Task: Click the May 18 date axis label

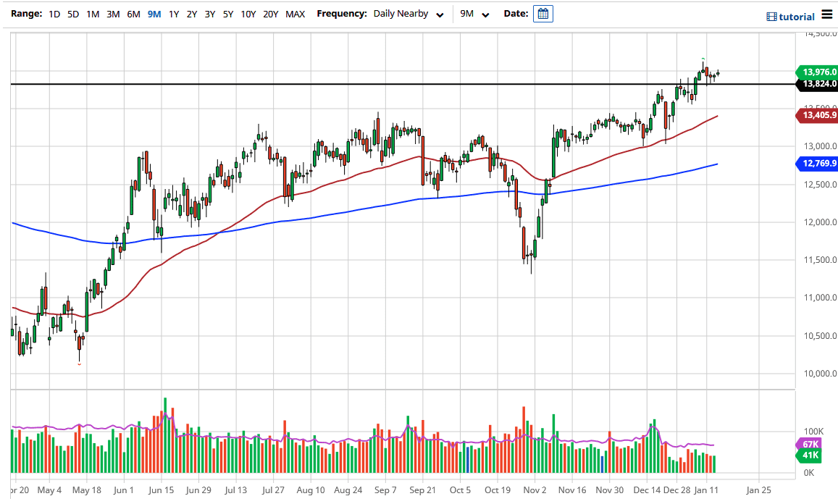Action: pos(87,490)
